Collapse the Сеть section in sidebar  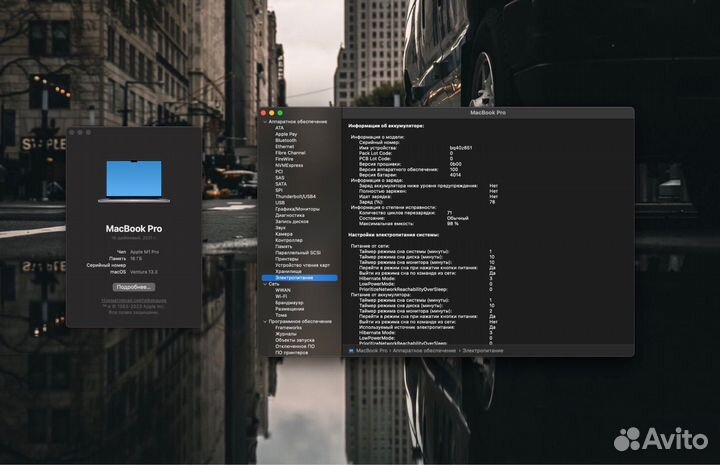click(266, 284)
